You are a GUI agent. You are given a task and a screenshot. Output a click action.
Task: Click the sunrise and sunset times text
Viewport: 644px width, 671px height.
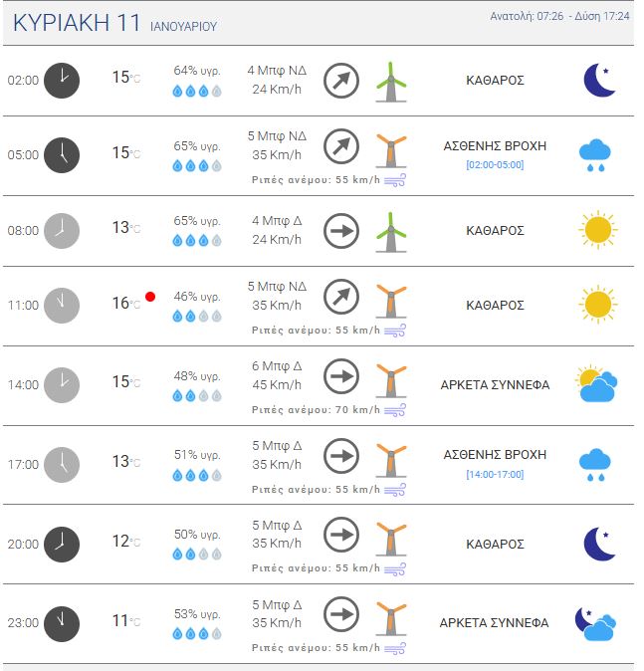pos(559,17)
